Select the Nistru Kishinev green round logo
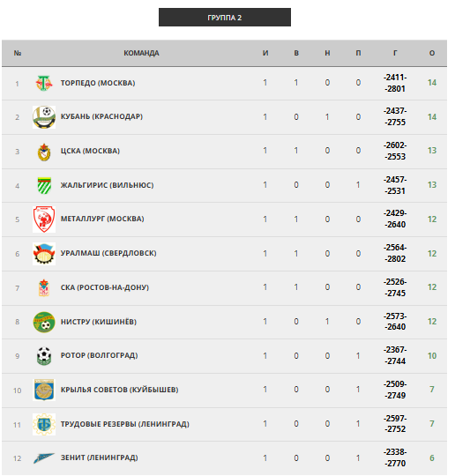Screen dimensions: 455x476 click(x=44, y=322)
